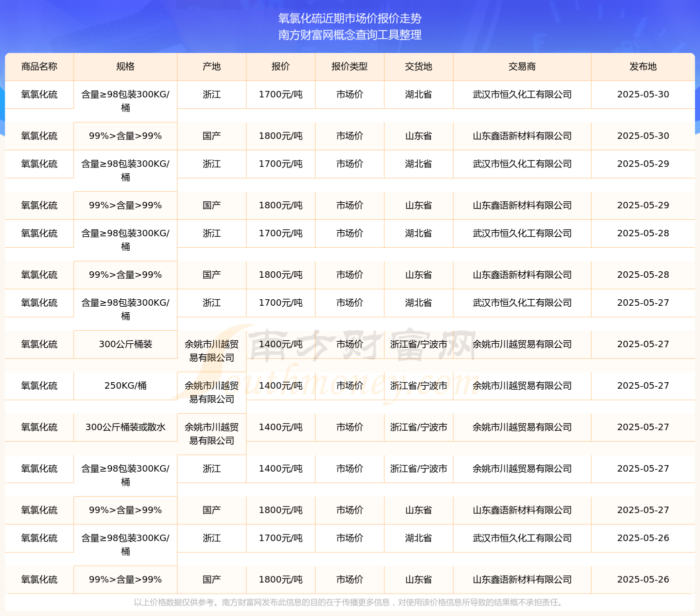Click 湖北省 in the 2025-05-30 row
Image resolution: width=700 pixels, height=616 pixels.
[x=419, y=94]
